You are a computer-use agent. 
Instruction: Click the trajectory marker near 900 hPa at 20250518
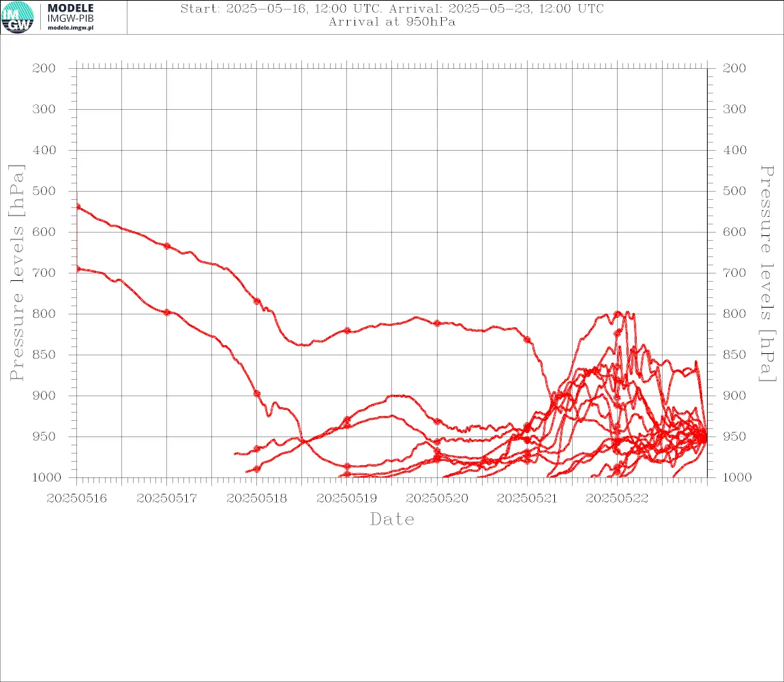(x=257, y=394)
